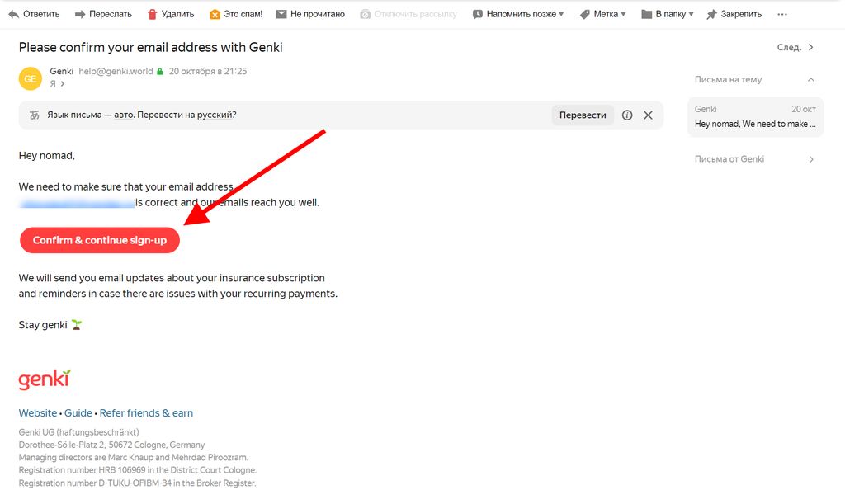
Task: Click the Перевести translate button
Action: tap(583, 115)
